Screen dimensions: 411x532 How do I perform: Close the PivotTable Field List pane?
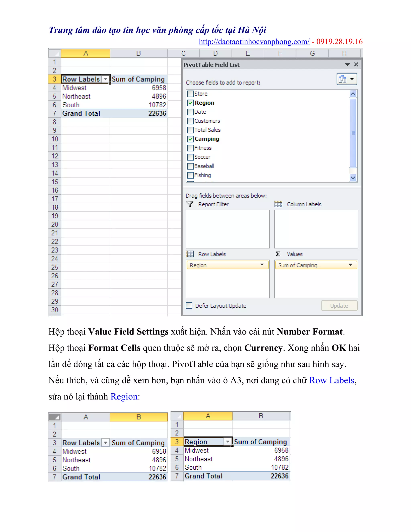pyautogui.click(x=356, y=65)
